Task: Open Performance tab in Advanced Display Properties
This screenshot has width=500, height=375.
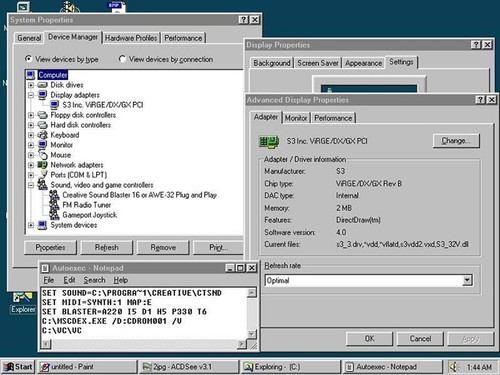Action: pyautogui.click(x=333, y=118)
